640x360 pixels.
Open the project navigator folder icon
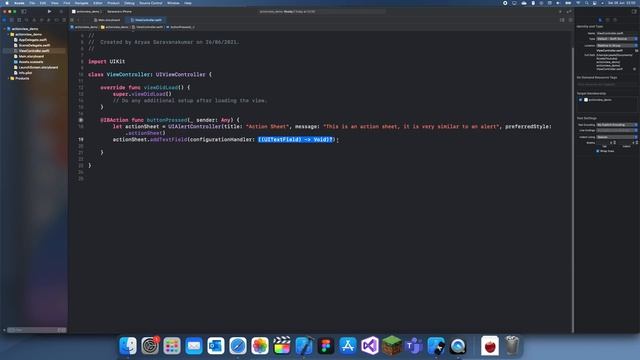click(x=5, y=20)
